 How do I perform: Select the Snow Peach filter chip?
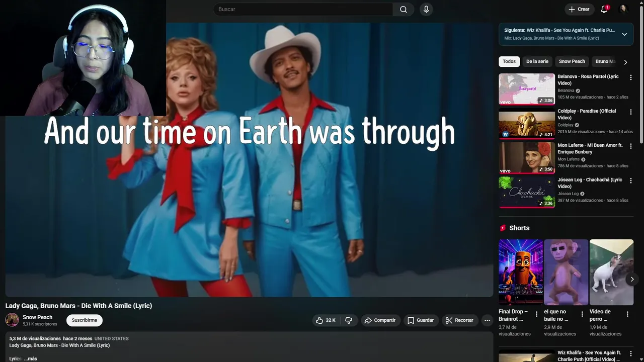click(x=572, y=61)
